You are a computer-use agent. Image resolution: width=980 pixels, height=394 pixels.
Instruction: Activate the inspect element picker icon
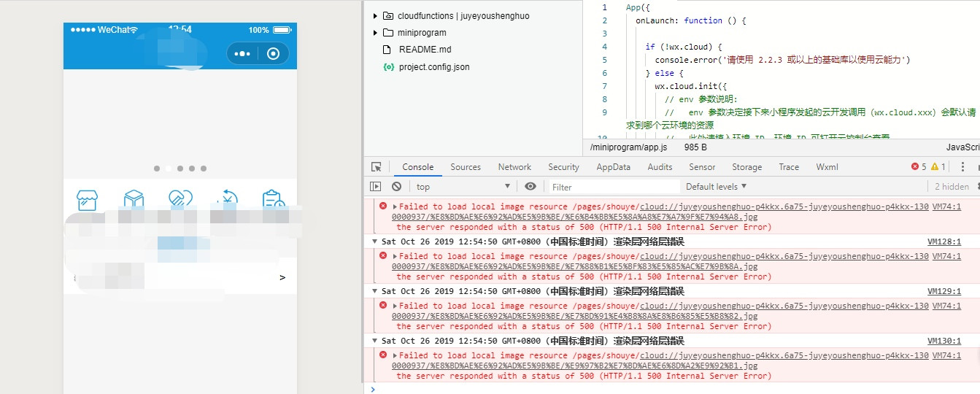(x=377, y=167)
